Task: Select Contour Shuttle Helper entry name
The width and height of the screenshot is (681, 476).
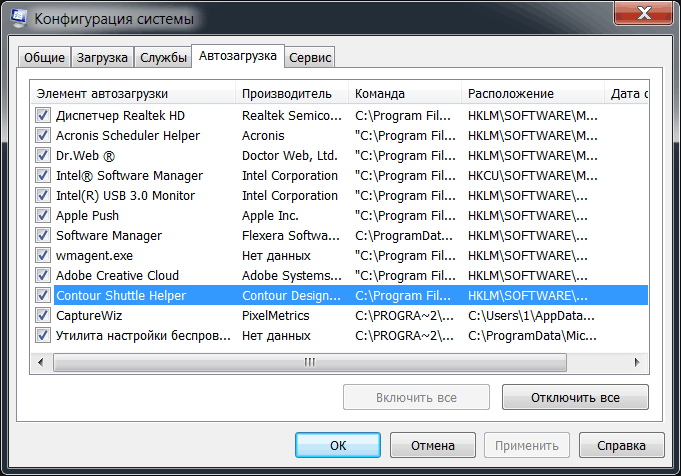Action: (121, 295)
